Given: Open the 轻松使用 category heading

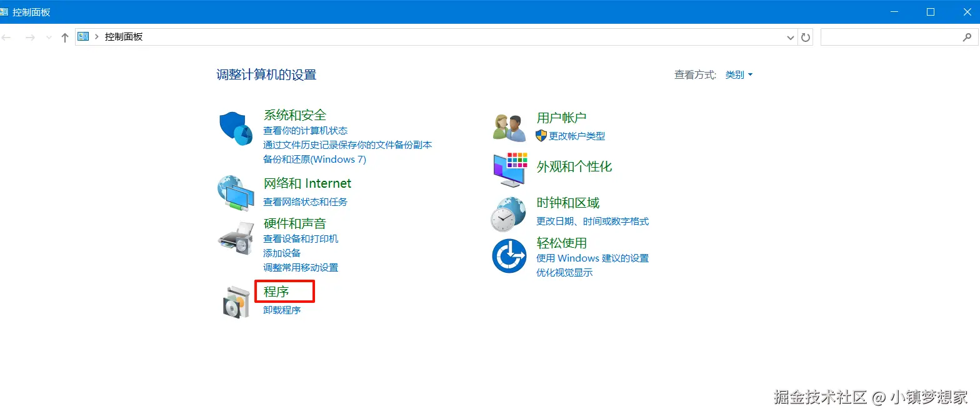Looking at the screenshot, I should pos(562,243).
